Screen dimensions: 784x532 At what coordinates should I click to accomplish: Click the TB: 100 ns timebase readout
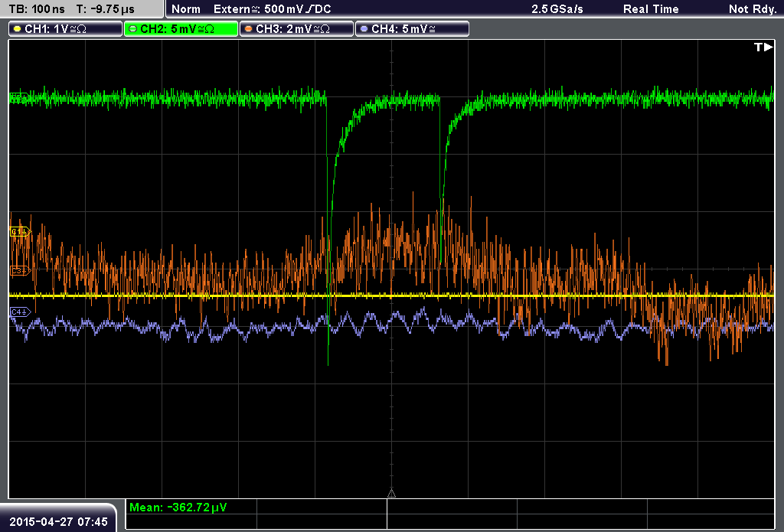pos(37,9)
